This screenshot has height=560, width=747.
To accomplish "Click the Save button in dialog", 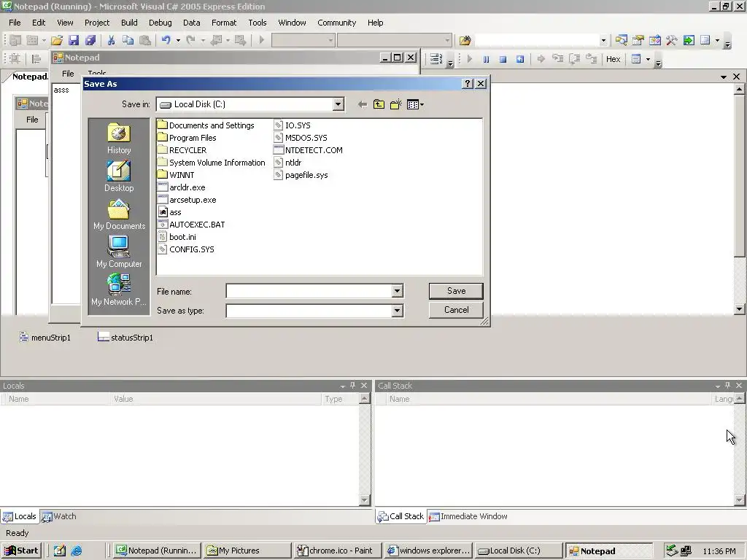I will coord(456,291).
